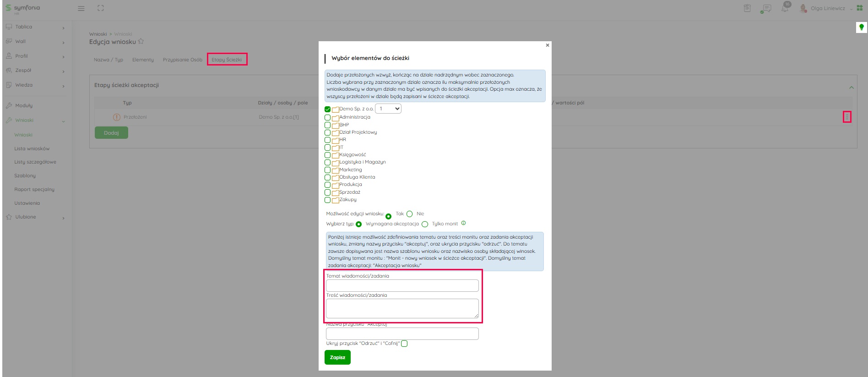The image size is (868, 377).
Task: Collapse the Etapy ścieżki akceptacji panel
Action: click(x=851, y=87)
